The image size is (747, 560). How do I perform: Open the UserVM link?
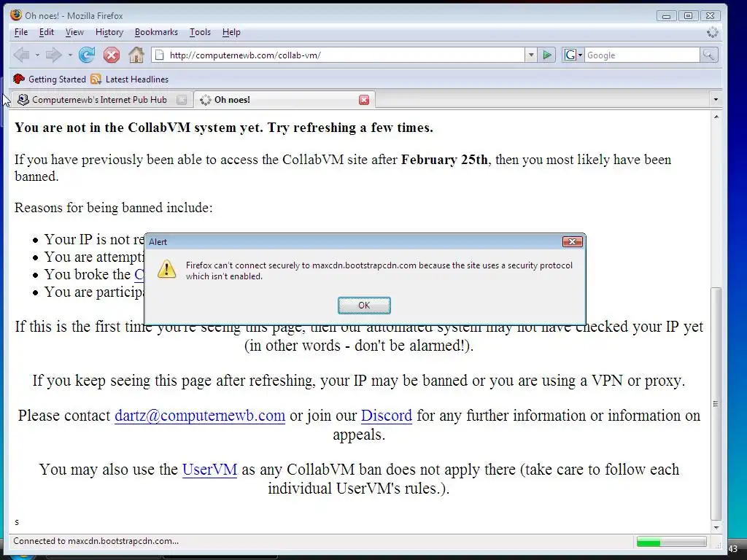[x=209, y=470]
